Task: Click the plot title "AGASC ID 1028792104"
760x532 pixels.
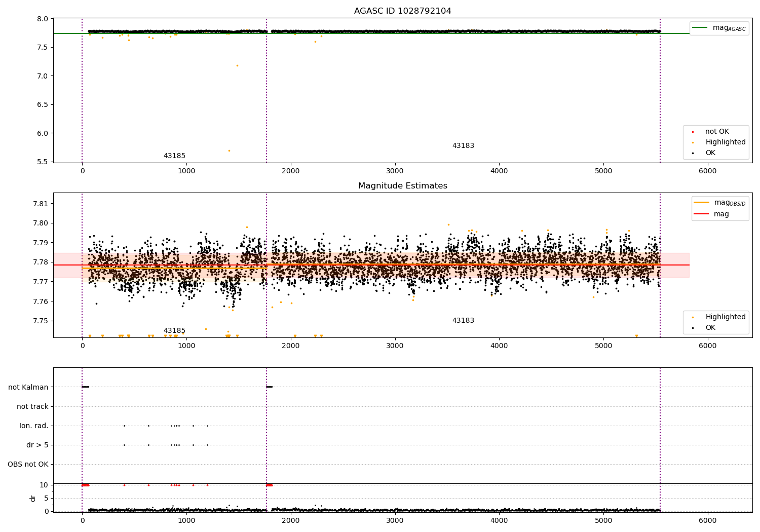Action: 402,11
